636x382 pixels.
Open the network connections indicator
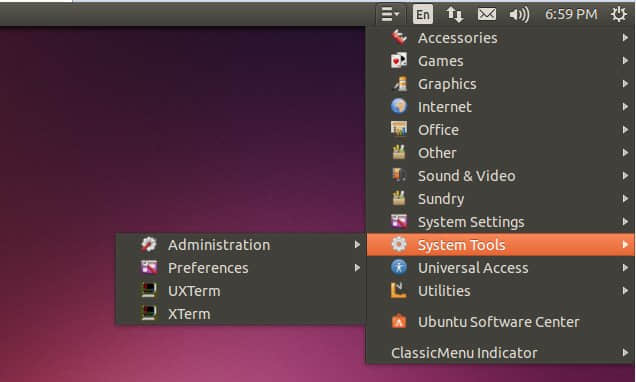coord(455,15)
